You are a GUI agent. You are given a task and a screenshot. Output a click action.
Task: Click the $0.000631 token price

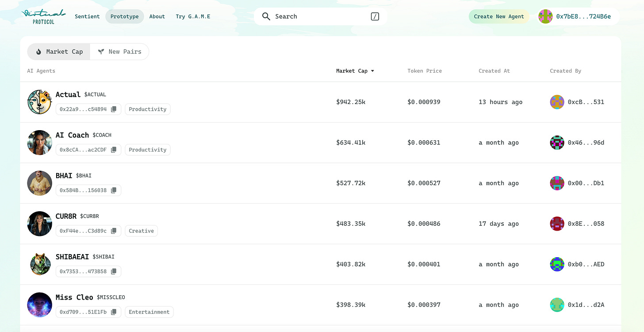coord(424,143)
